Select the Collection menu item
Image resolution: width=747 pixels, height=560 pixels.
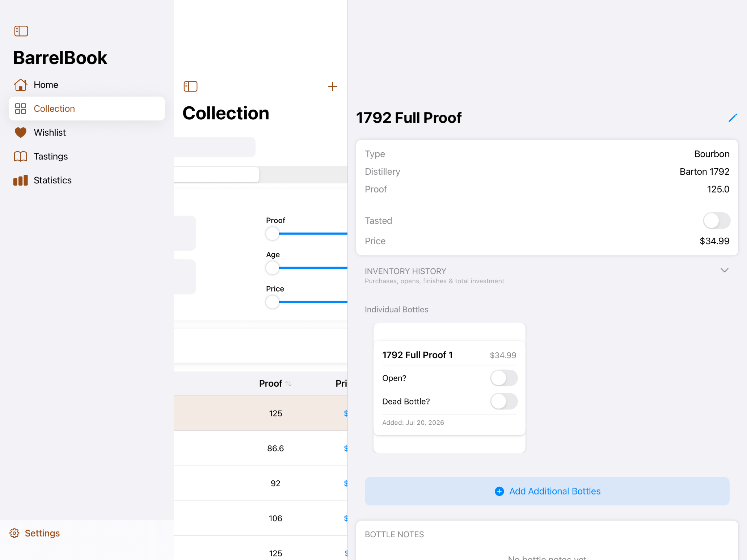point(87,109)
